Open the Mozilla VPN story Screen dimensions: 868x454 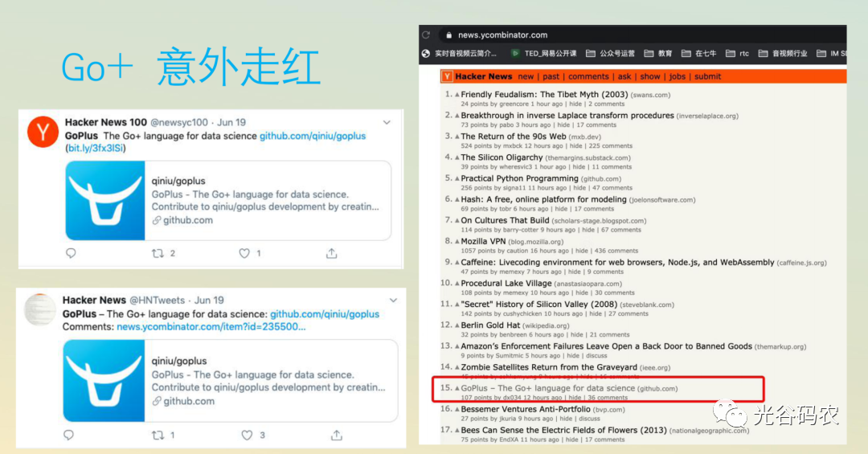point(483,242)
